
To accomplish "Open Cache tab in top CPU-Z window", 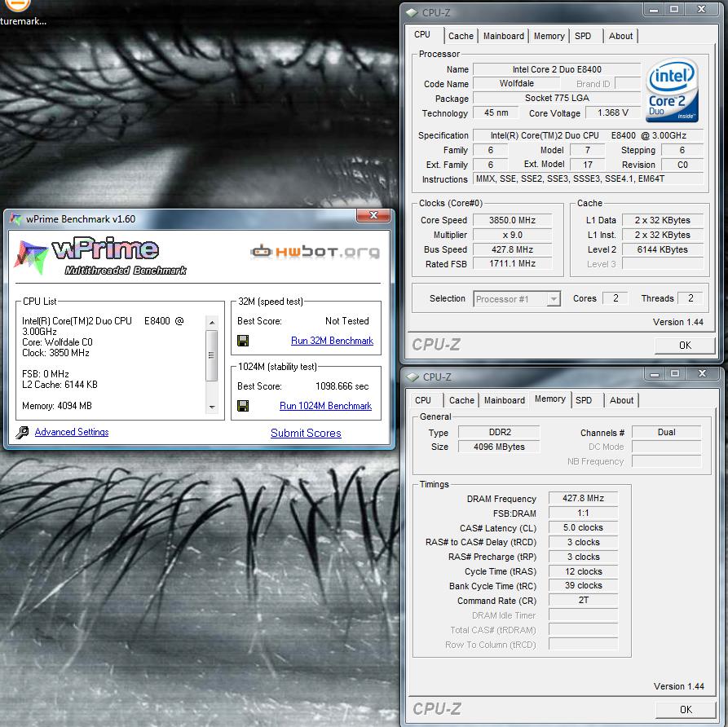I will tap(461, 36).
